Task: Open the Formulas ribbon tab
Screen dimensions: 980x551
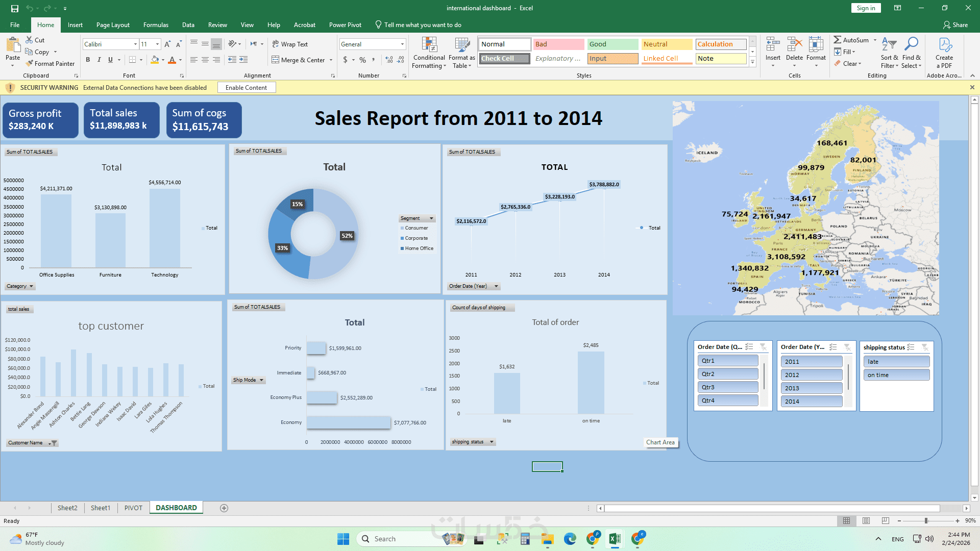Action: click(x=156, y=25)
